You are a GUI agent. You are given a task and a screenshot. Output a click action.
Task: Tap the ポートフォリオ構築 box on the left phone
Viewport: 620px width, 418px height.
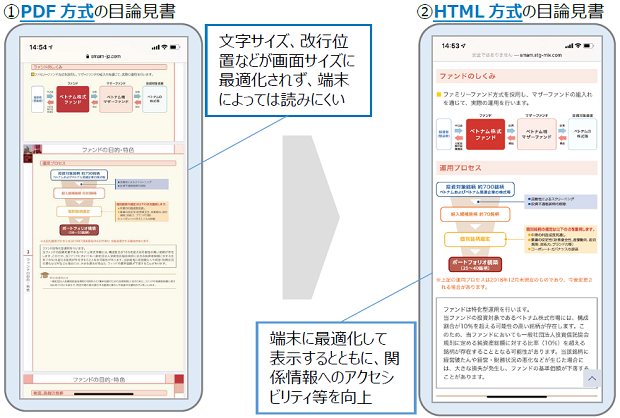click(x=85, y=229)
